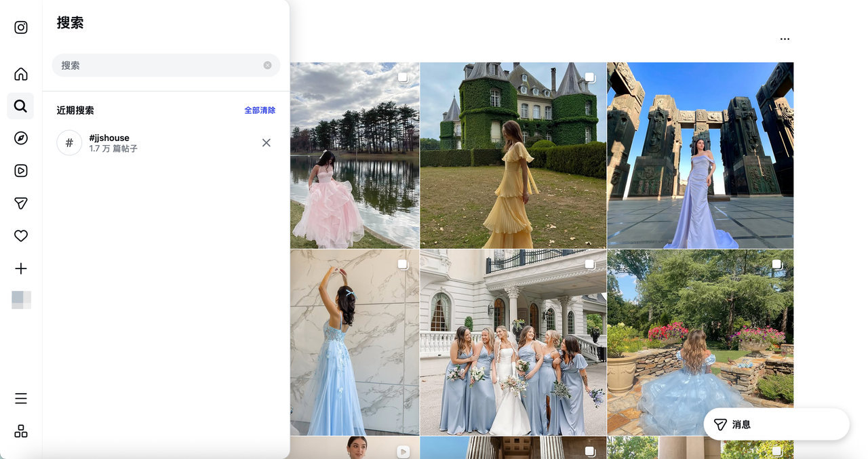Screen dimensions: 868x459
Task: Open Messages paper-plane icon in sidebar
Action: (x=21, y=203)
